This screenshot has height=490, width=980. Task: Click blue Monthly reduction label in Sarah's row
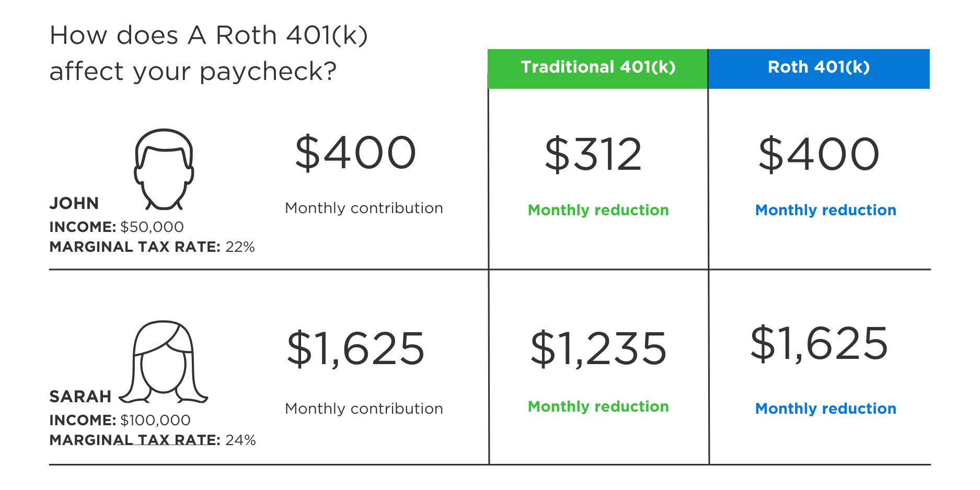coord(826,409)
